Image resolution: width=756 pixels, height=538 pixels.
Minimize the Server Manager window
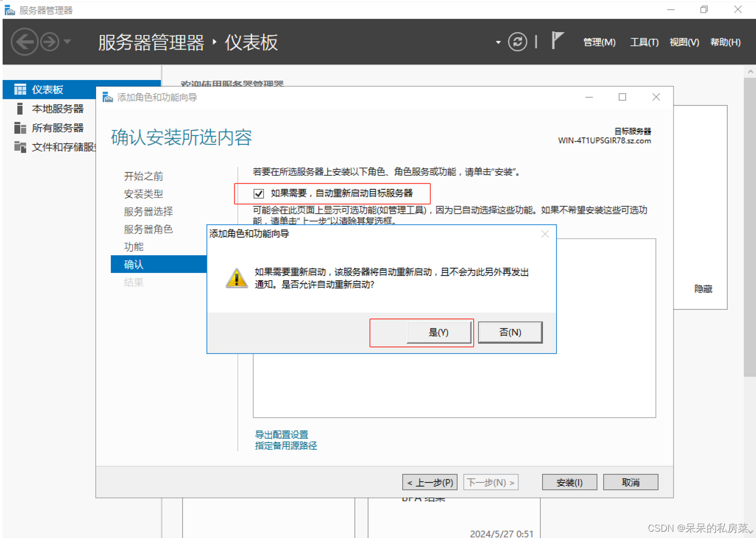pyautogui.click(x=671, y=9)
